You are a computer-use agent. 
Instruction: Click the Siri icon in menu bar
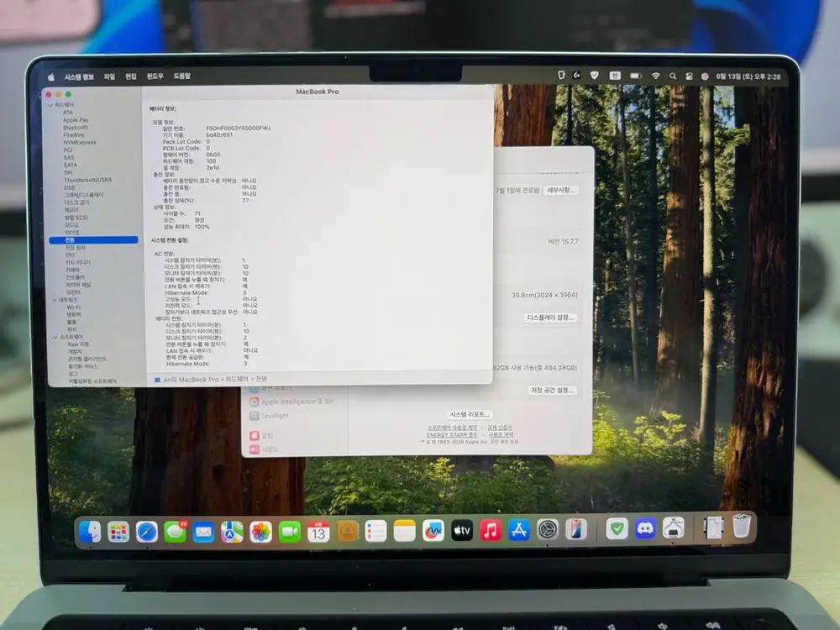pos(705,76)
